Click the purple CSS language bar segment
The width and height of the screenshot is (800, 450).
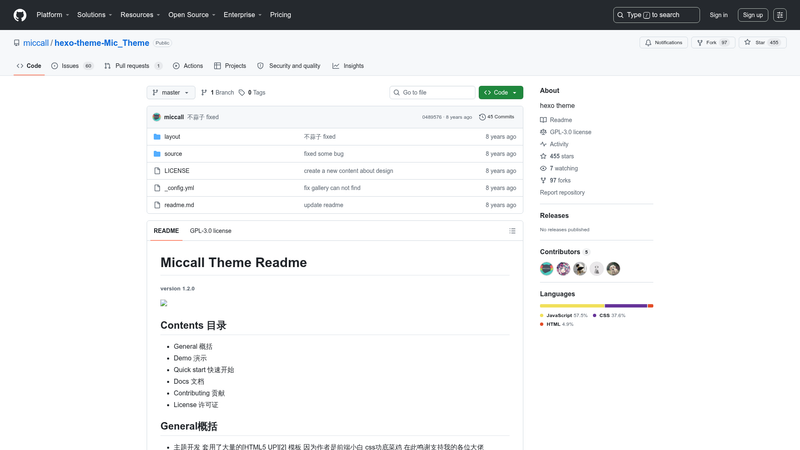(626, 306)
